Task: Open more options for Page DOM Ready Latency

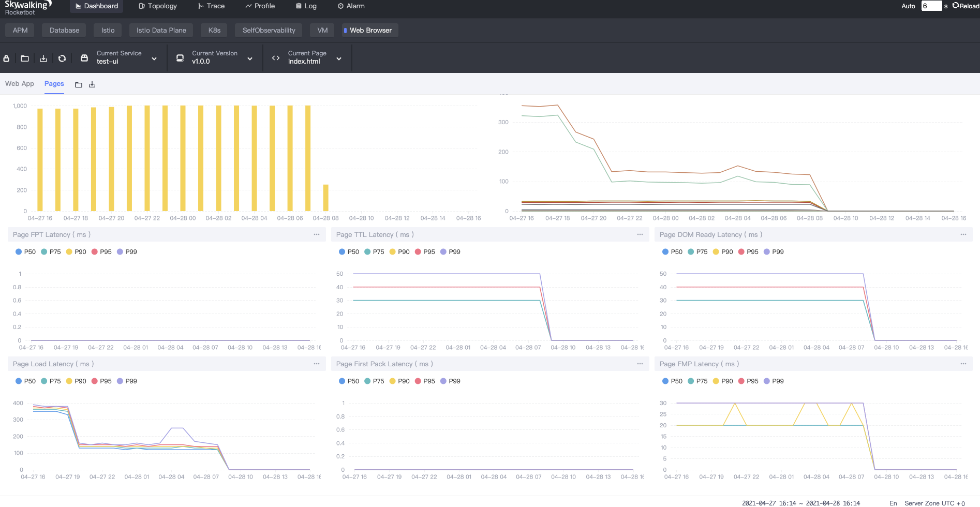Action: 963,234
